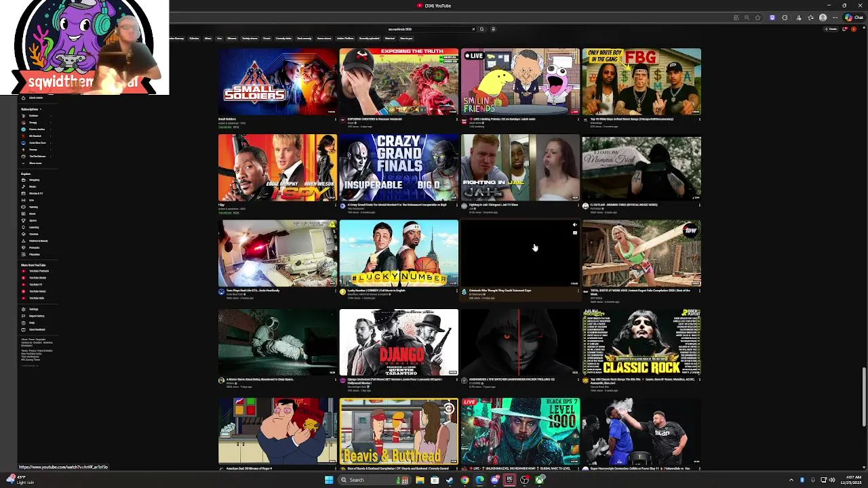This screenshot has width=868, height=488.
Task: Open Edge settings and more menu
Action: click(835, 18)
